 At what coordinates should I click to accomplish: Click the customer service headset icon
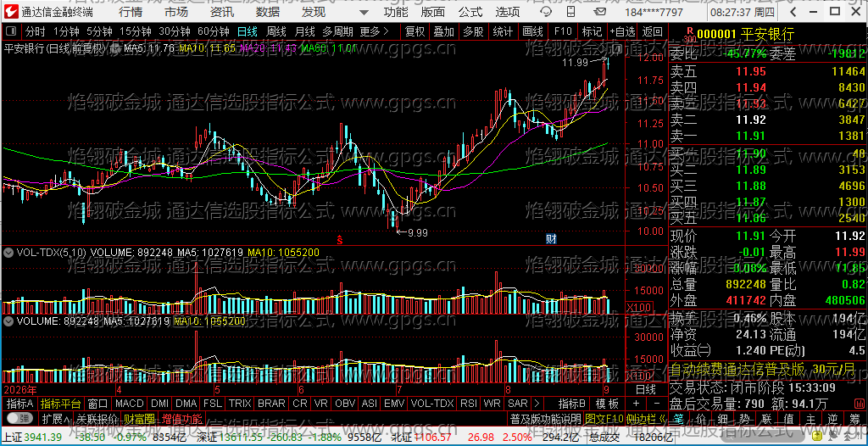click(x=546, y=12)
